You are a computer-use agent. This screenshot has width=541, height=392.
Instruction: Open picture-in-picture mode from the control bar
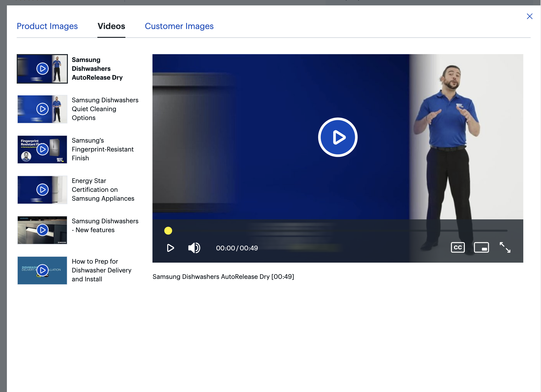(x=481, y=247)
